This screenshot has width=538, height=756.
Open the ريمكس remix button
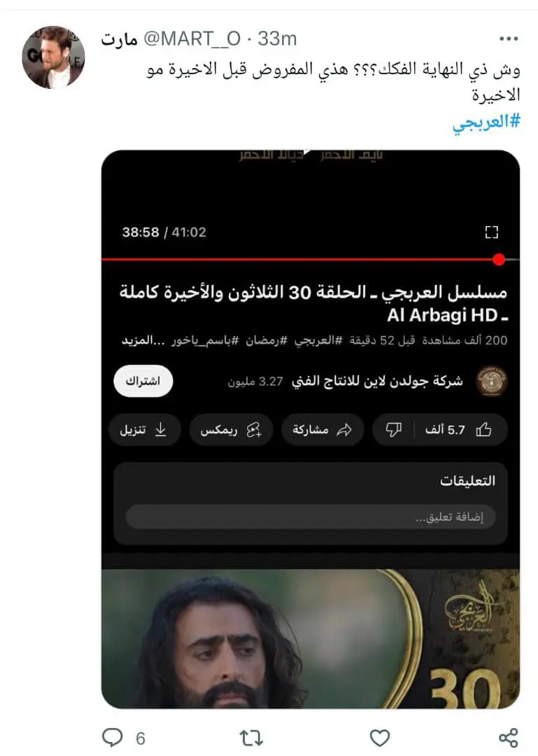click(x=231, y=430)
